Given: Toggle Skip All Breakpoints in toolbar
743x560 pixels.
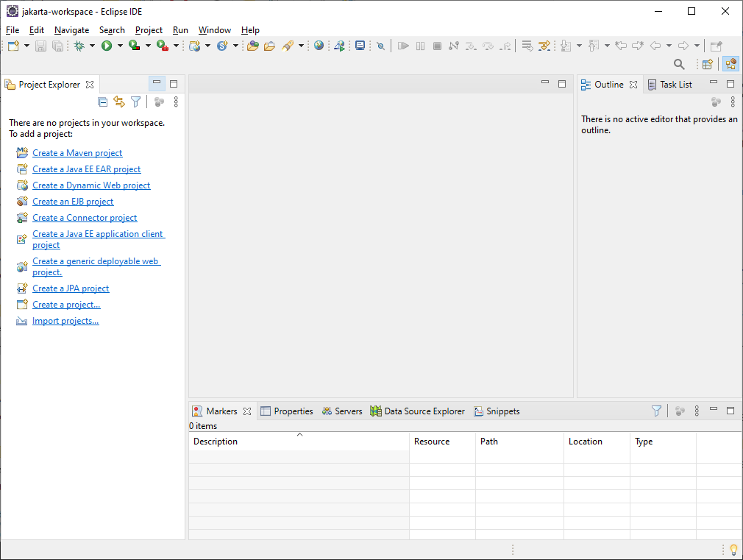Looking at the screenshot, I should 380,46.
